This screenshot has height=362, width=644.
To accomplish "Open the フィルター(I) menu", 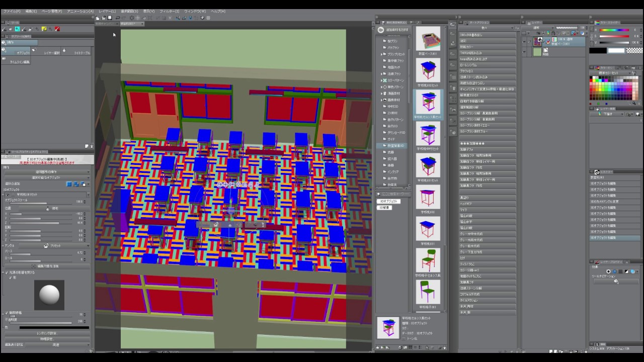I will 169,11.
